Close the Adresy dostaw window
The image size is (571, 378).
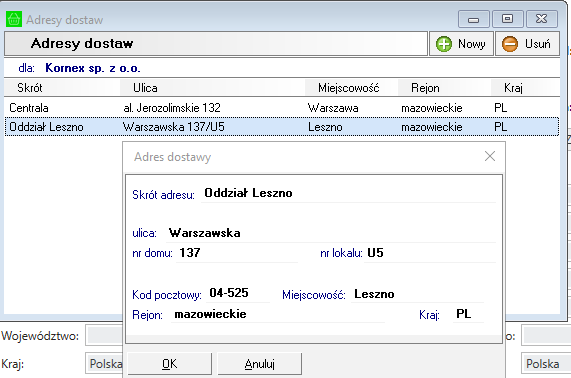[x=542, y=19]
